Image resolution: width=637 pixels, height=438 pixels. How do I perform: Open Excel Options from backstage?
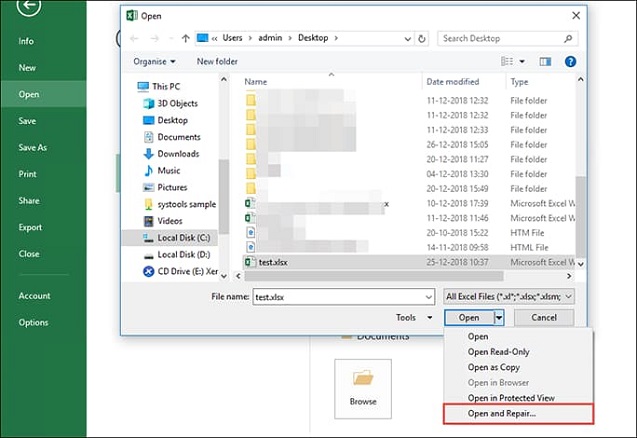coord(33,323)
